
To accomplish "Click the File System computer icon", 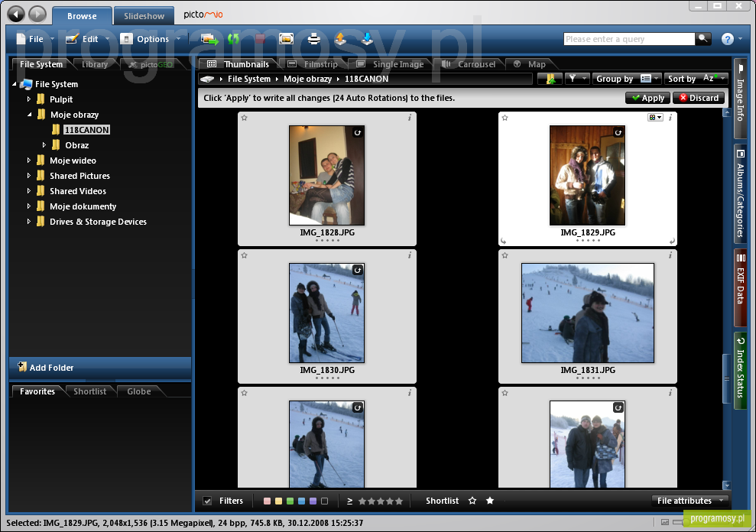I will click(27, 84).
